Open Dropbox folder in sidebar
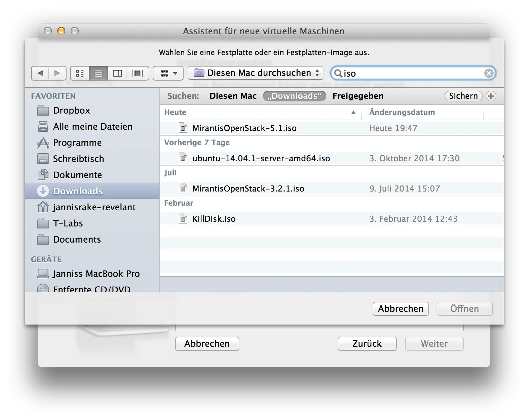The image size is (528, 420). pyautogui.click(x=71, y=111)
